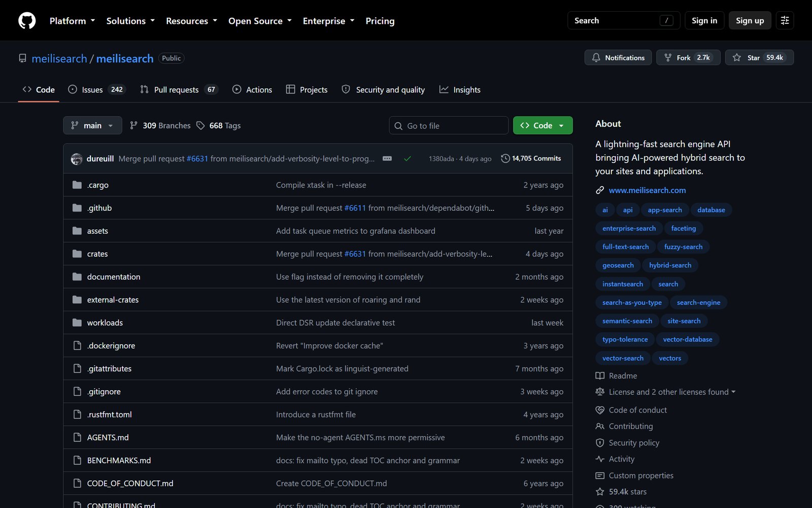View the 309 Branches link

point(160,125)
